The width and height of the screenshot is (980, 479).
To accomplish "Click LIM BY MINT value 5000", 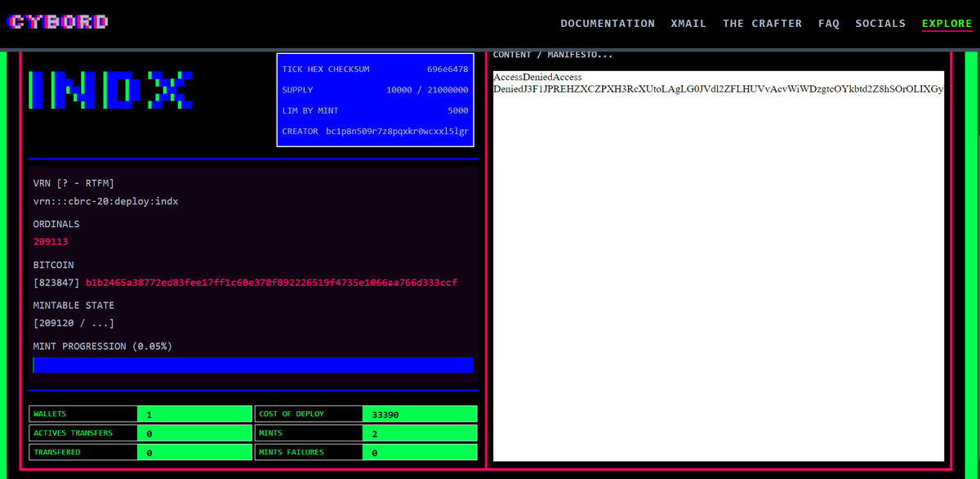I will 458,110.
